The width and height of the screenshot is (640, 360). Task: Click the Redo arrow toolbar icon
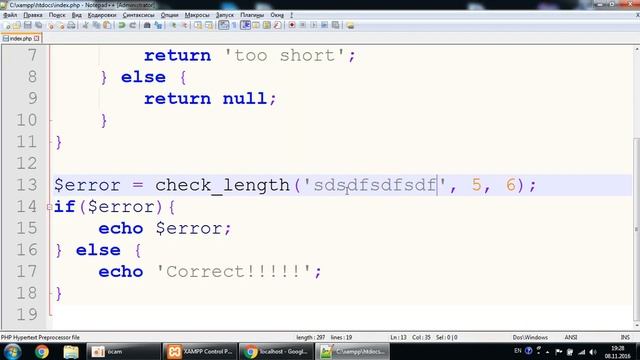coord(133,25)
